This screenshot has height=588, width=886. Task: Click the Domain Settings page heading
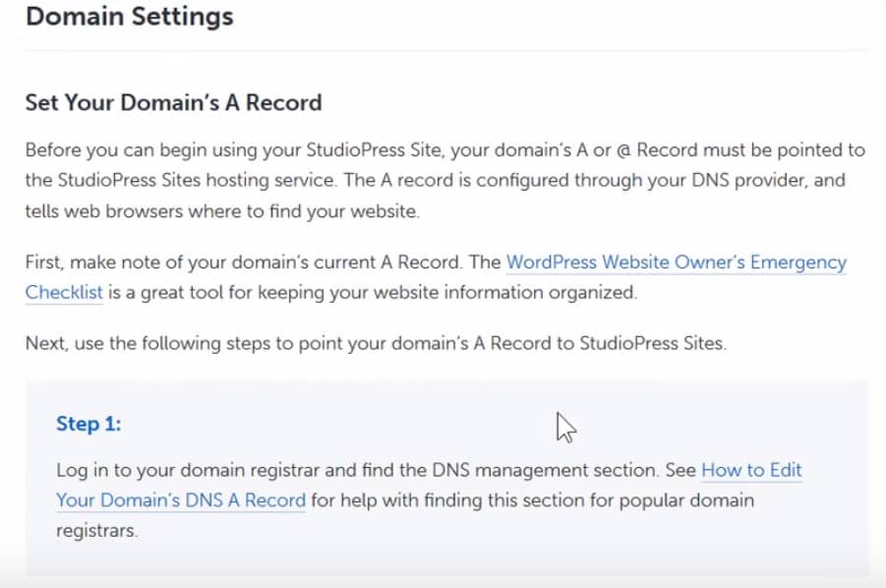(129, 17)
